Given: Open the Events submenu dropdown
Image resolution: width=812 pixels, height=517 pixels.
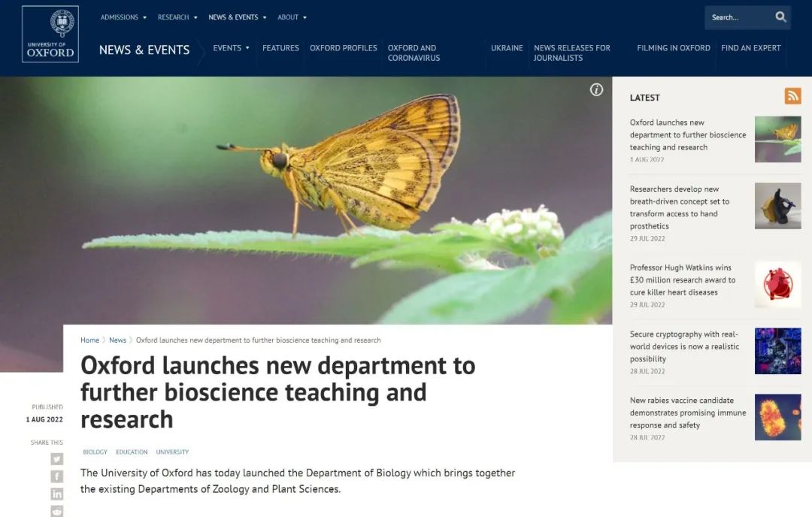Looking at the screenshot, I should coord(231,48).
